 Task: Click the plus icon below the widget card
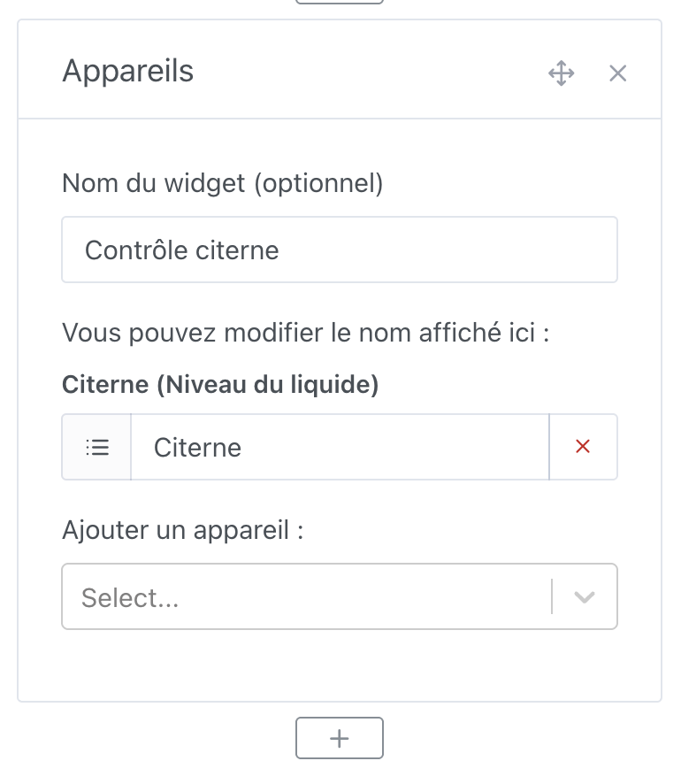(x=340, y=737)
